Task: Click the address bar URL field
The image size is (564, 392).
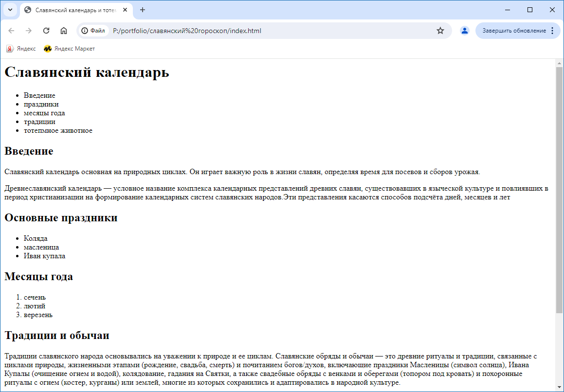Action: tap(268, 31)
